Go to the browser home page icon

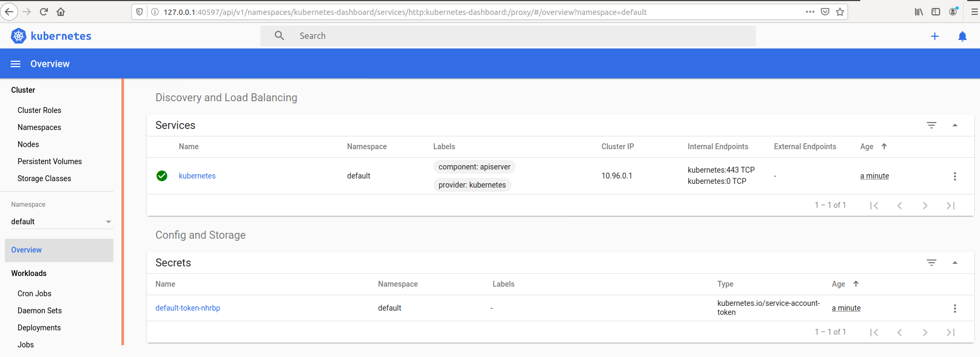(x=61, y=12)
